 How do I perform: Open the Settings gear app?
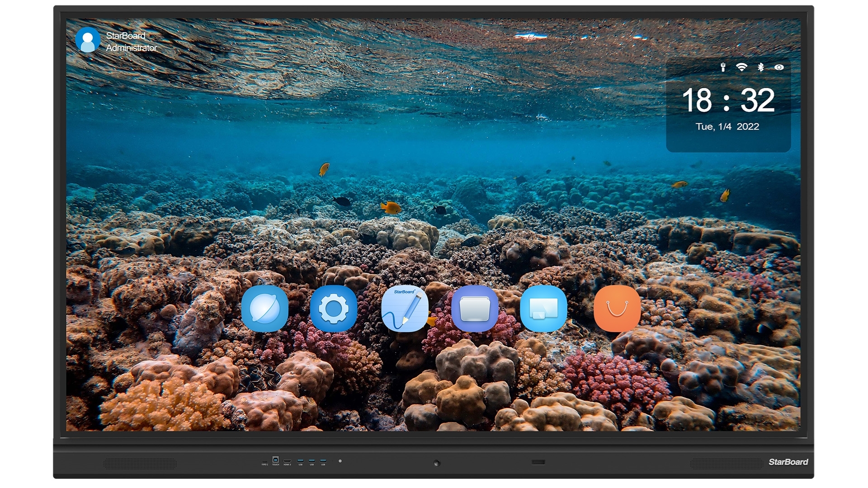click(x=334, y=309)
